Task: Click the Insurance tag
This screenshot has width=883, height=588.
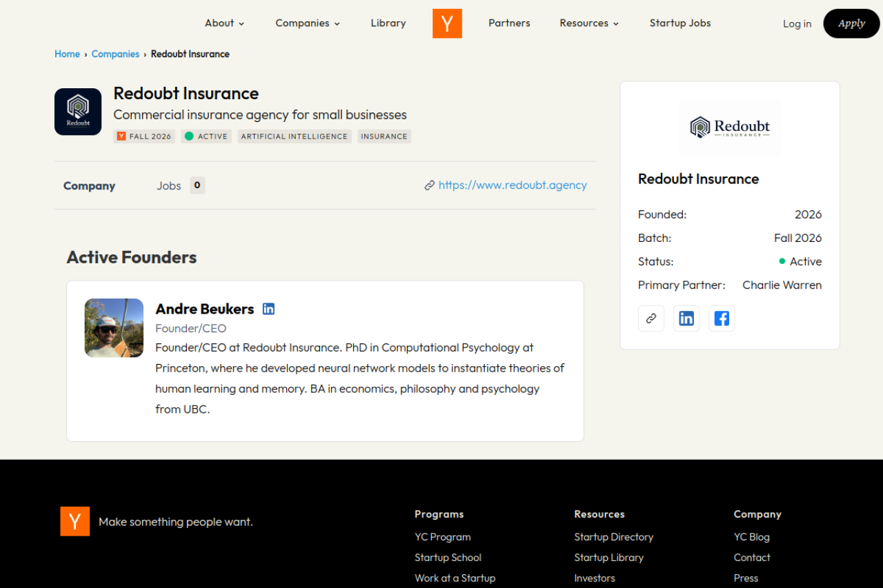Action: [x=384, y=136]
